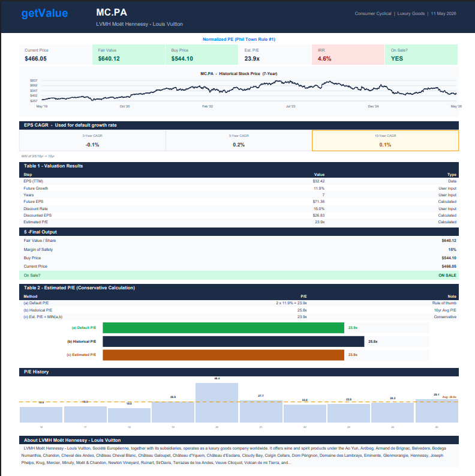Click the getValue logo
Viewport: 475px width, 476px height.
pyautogui.click(x=44, y=13)
